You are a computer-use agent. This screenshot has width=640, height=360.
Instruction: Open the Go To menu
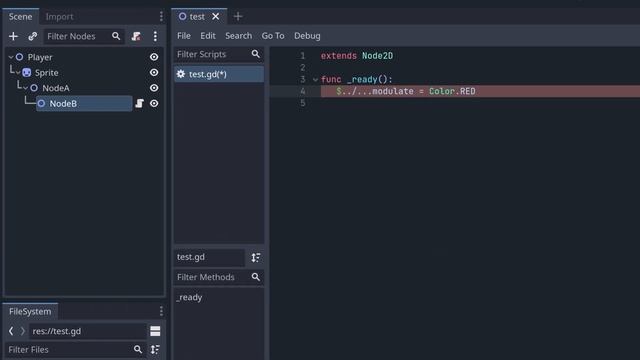tap(273, 36)
